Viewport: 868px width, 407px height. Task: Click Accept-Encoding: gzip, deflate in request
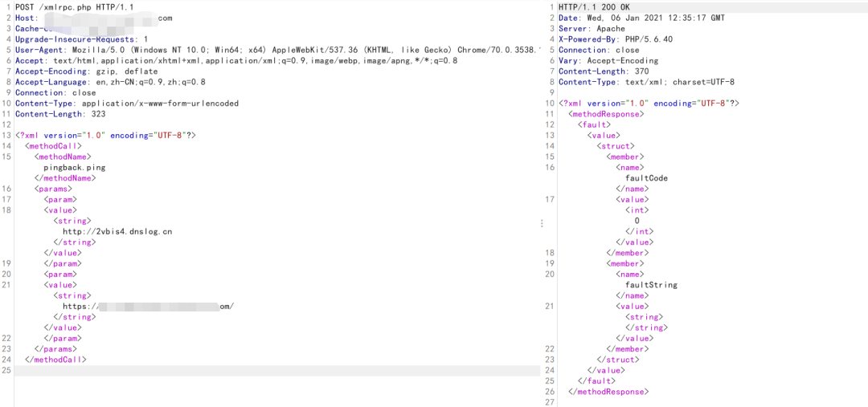point(86,71)
